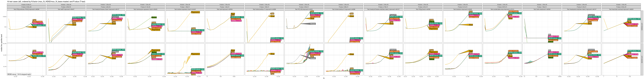644x80 pixels.
Task: Select the 'fwrite refactored in #6393' facet header
Action: tap(542, 9)
